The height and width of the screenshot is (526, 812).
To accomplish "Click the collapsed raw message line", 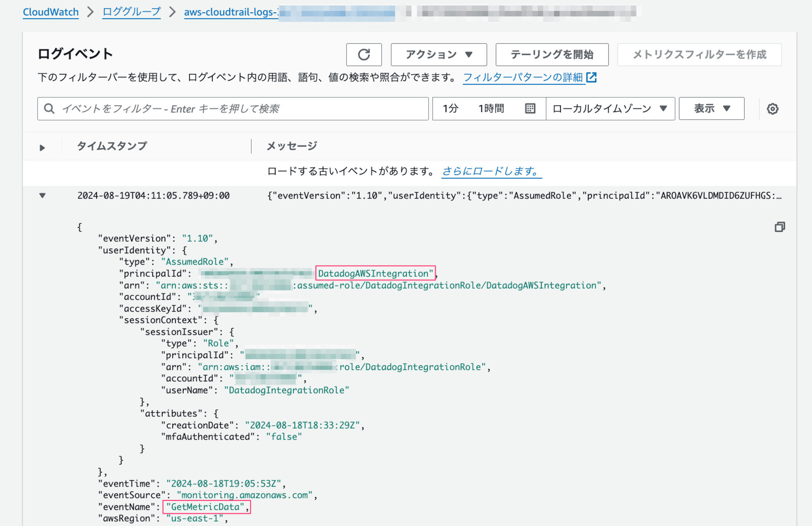I will (x=524, y=195).
